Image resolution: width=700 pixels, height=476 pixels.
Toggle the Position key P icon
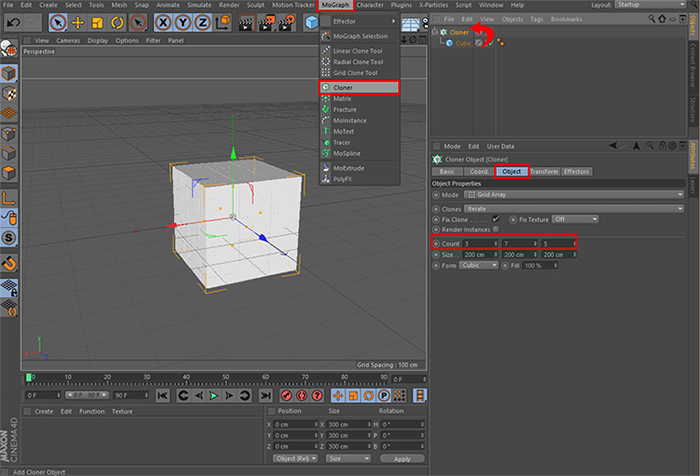pos(383,396)
